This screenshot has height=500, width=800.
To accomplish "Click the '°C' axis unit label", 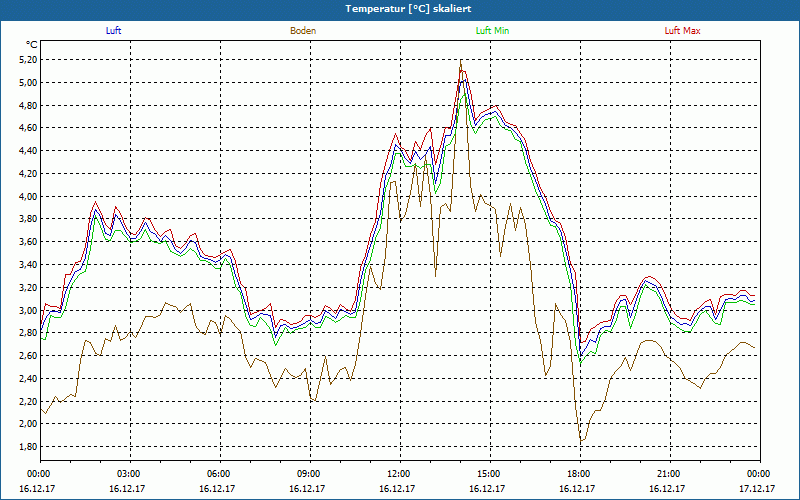I will [32, 45].
